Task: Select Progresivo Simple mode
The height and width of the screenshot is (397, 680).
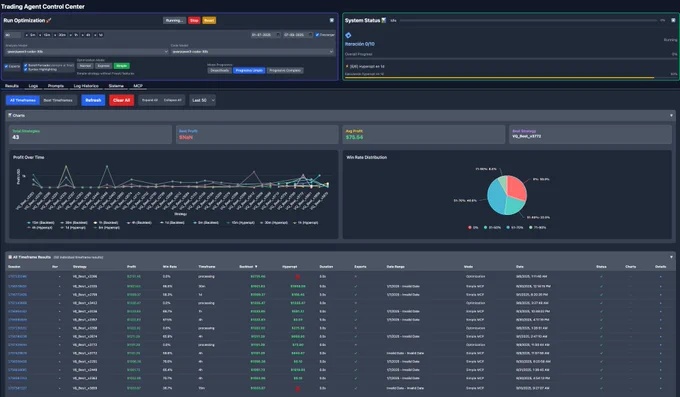Action: pyautogui.click(x=249, y=70)
